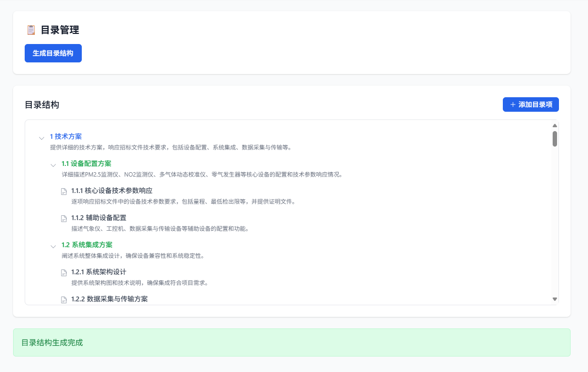The width and height of the screenshot is (588, 372).
Task: Select the 1 技术方案 tree title
Action: coord(66,136)
